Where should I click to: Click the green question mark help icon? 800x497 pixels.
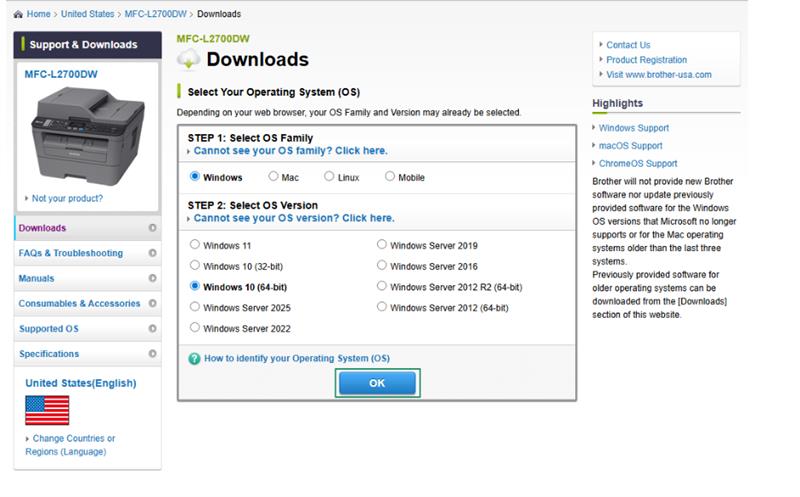pos(194,359)
